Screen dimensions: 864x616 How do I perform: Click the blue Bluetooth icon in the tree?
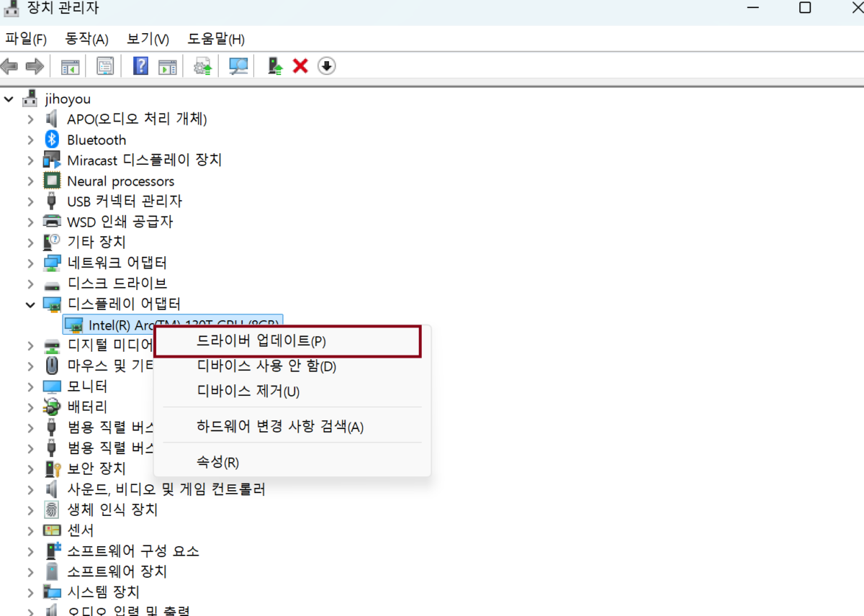[52, 140]
